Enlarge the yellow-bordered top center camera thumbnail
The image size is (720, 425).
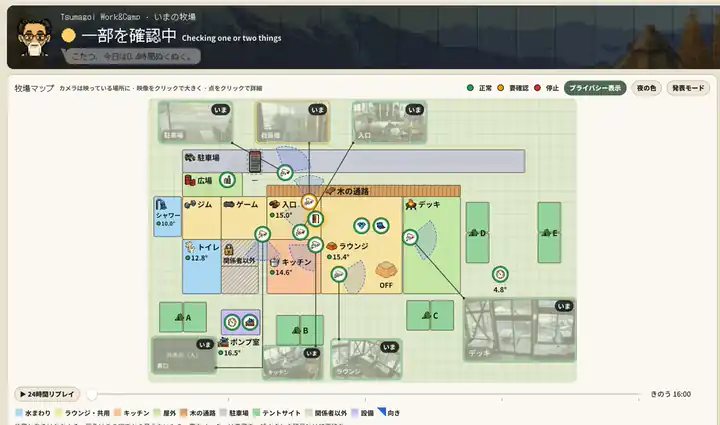pos(292,122)
